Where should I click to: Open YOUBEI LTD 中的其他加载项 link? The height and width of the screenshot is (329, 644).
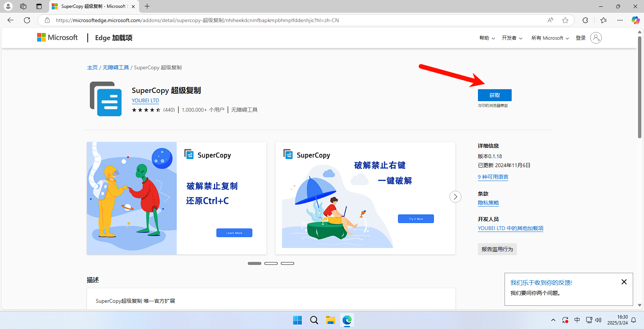click(511, 228)
